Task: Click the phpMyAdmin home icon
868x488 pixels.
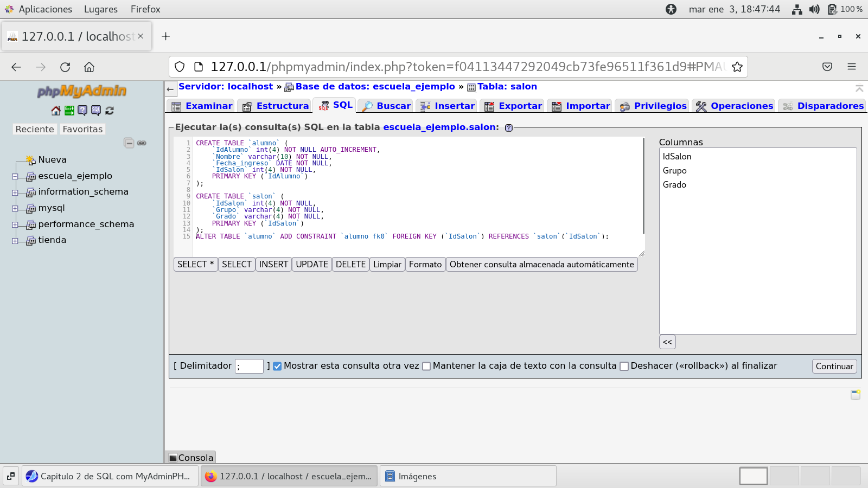Action: click(x=56, y=111)
